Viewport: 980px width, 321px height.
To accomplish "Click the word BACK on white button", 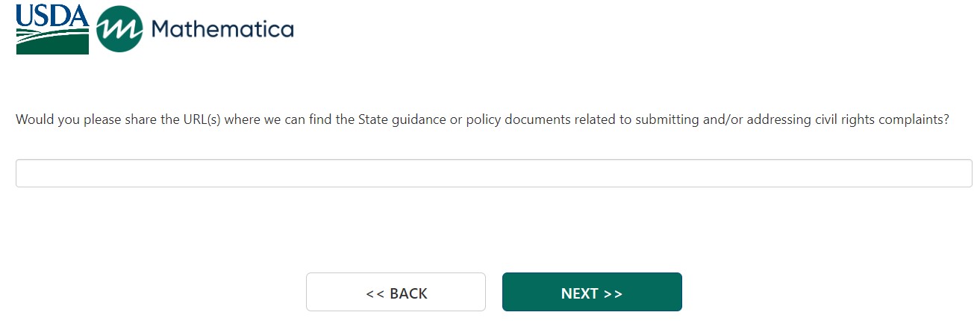I will (x=408, y=293).
